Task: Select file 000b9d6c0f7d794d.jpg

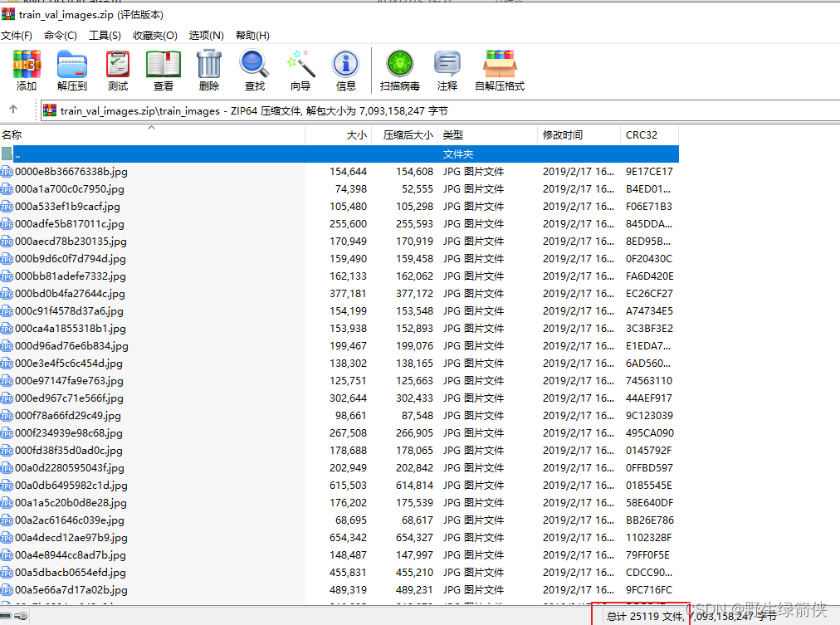Action: point(71,259)
